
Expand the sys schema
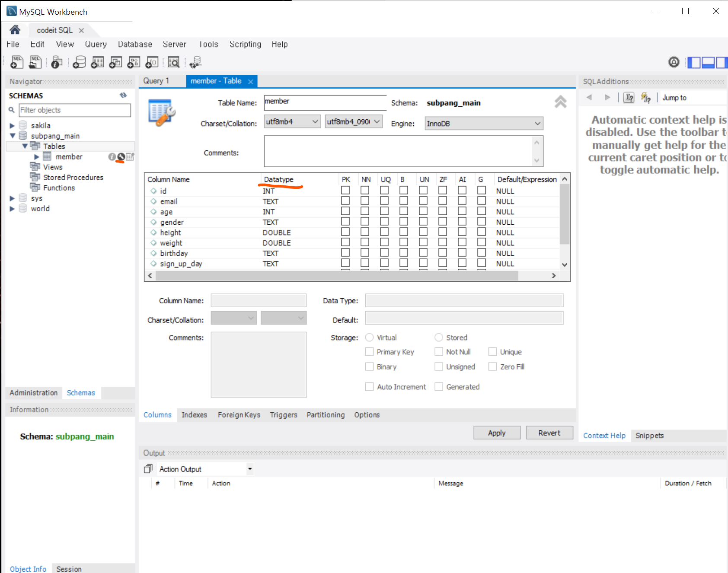point(12,198)
